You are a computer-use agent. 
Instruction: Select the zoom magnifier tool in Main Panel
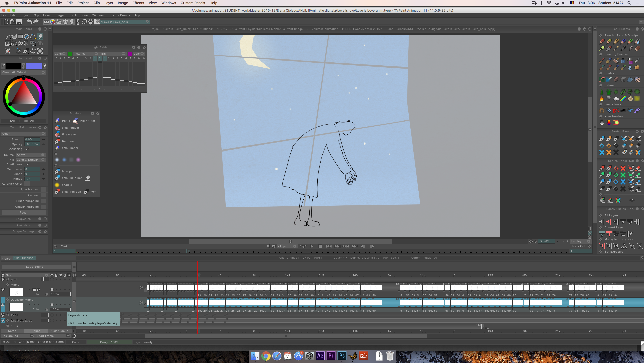[21, 43]
